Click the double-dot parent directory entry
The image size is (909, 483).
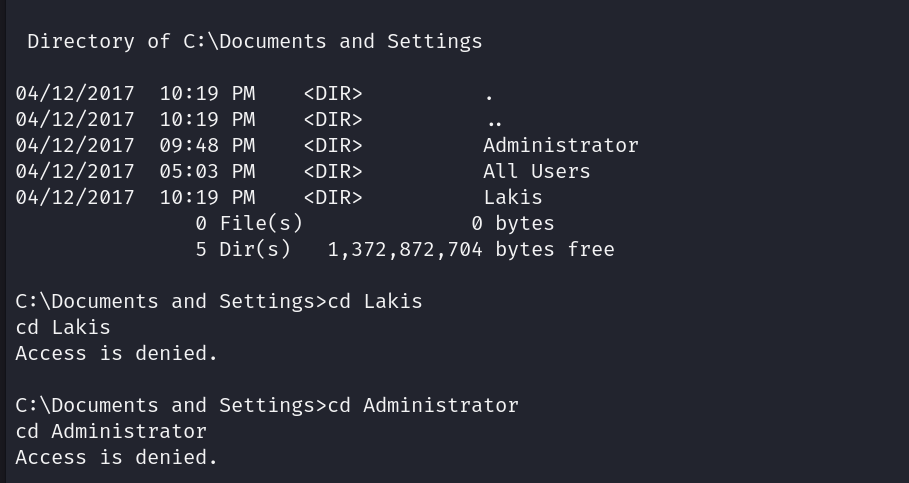[489, 120]
